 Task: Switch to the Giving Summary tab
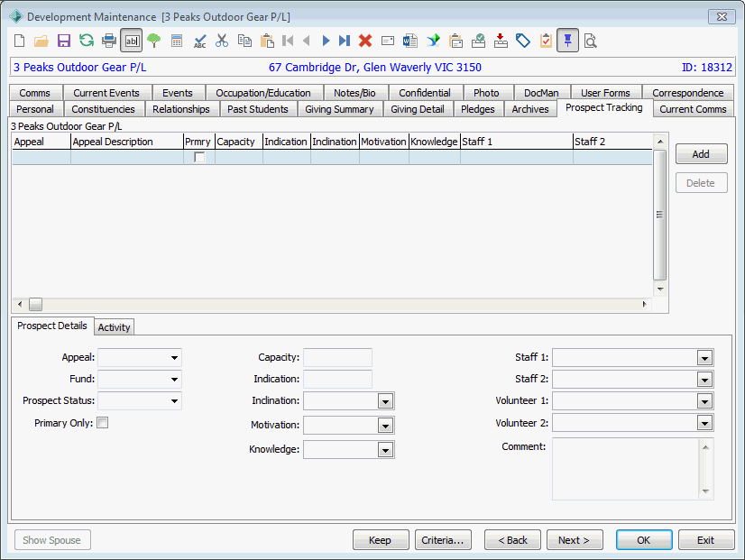[x=339, y=109]
